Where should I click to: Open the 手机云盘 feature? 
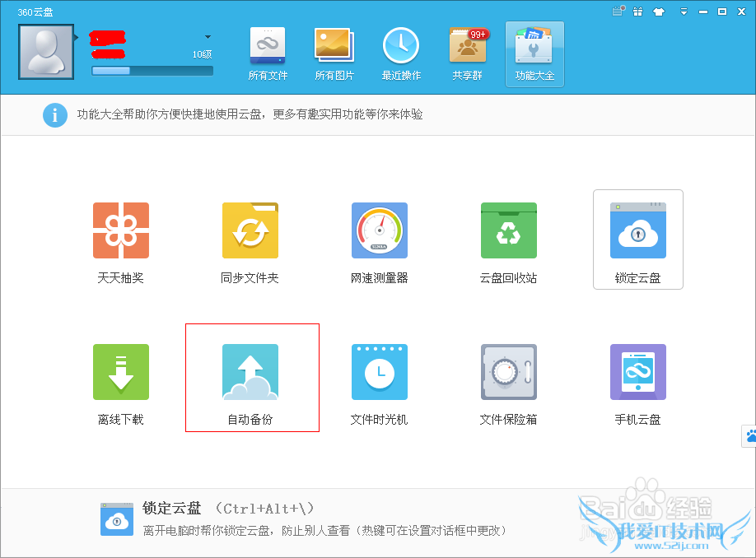click(638, 384)
